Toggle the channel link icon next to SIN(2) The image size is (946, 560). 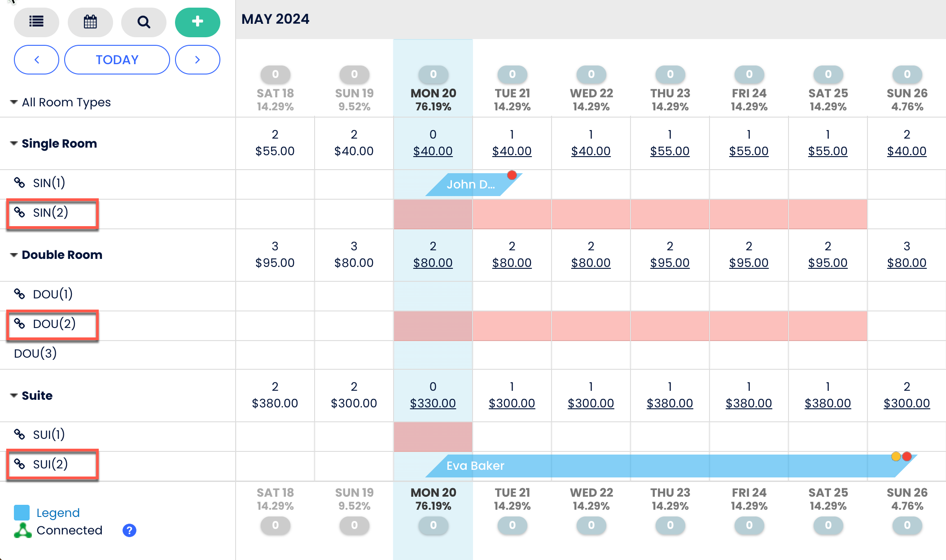[20, 213]
